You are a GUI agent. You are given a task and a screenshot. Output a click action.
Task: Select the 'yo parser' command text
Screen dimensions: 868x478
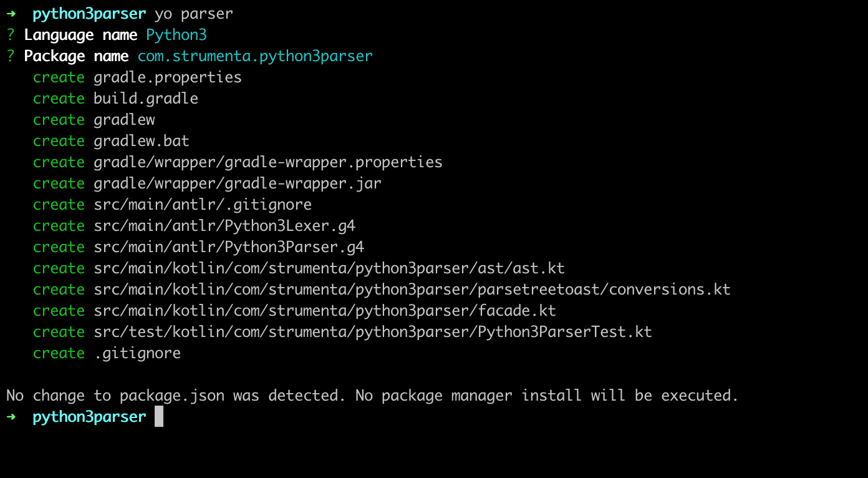(194, 14)
